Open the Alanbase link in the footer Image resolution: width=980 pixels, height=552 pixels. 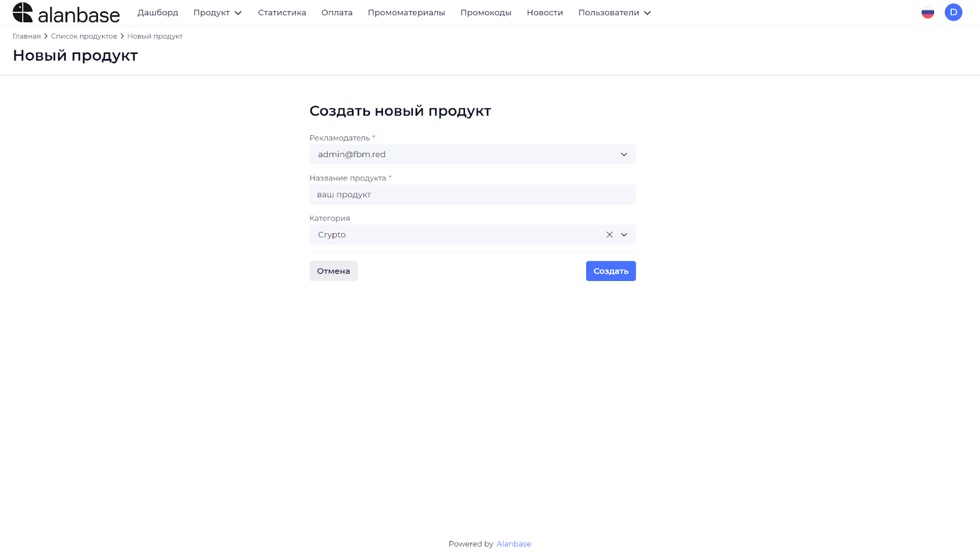coord(513,543)
